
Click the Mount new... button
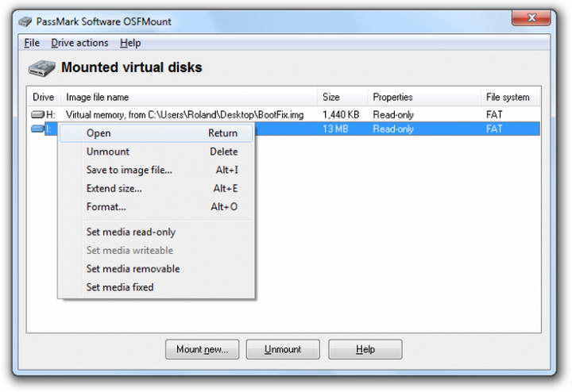(202, 349)
